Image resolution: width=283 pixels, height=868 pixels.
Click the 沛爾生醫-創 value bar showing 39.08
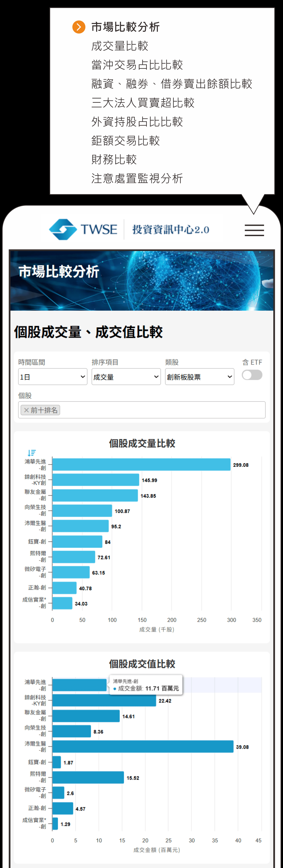point(143,746)
